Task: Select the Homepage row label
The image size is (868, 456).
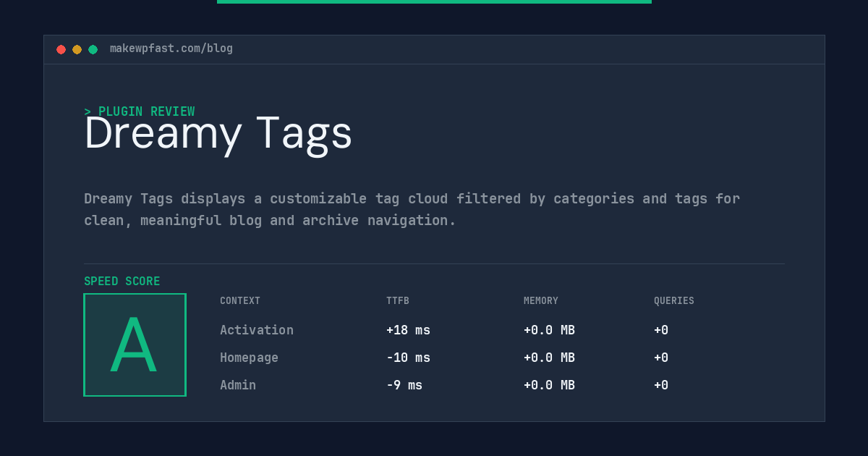Action: coord(249,358)
